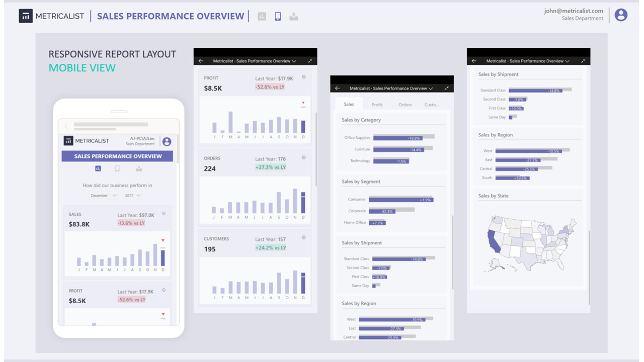Toggle the highlighted chart view icon in phone mockup
Screen dimensions: 644x362
98,168
